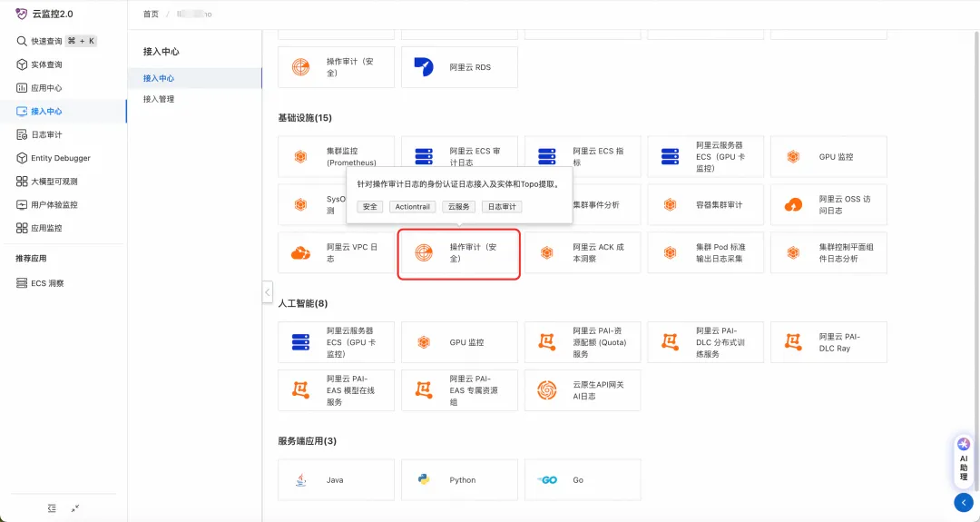Select the 阿里云 RDS card icon
980x522 pixels.
tap(424, 67)
